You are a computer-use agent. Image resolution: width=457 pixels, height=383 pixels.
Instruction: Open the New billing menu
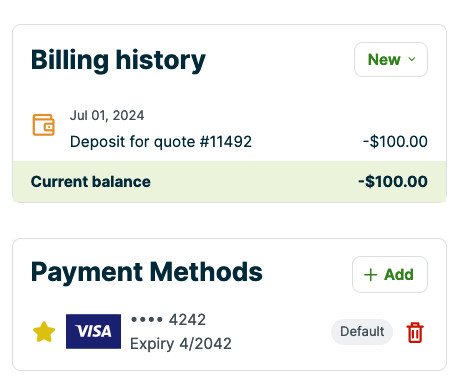coord(391,59)
